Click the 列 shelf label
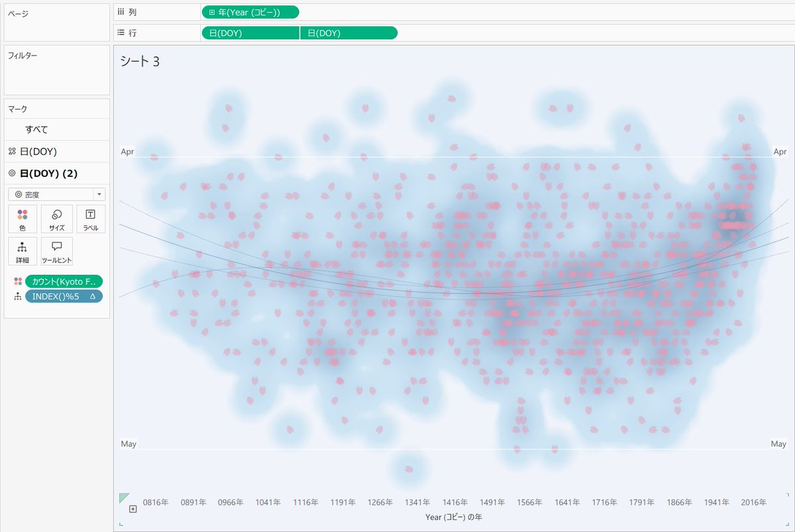Screen dimensions: 795x532 (x=133, y=12)
